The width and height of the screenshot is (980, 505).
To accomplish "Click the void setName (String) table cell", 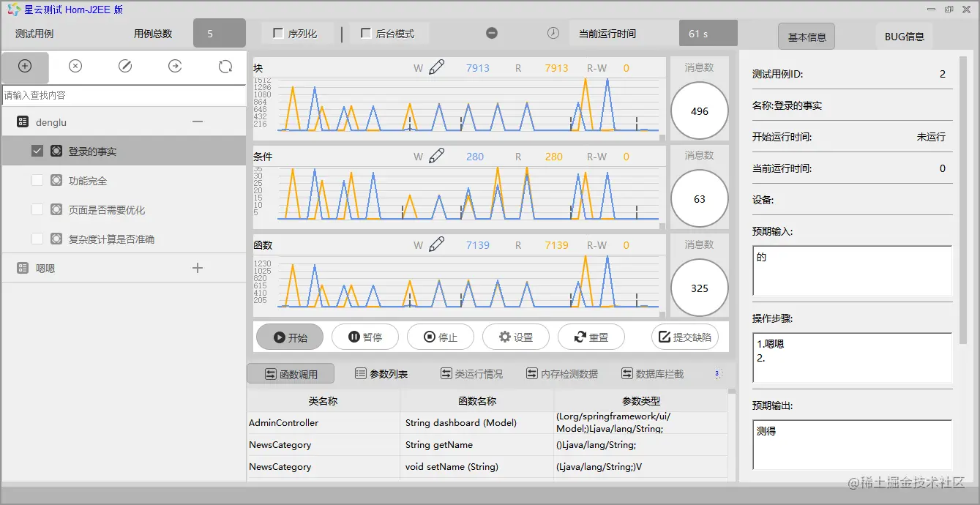I will tap(477, 467).
